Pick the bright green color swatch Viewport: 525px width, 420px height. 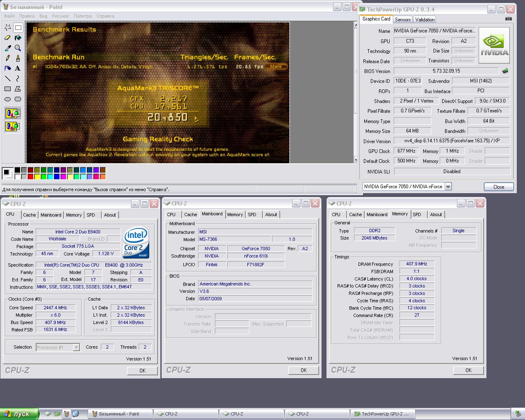point(44,177)
